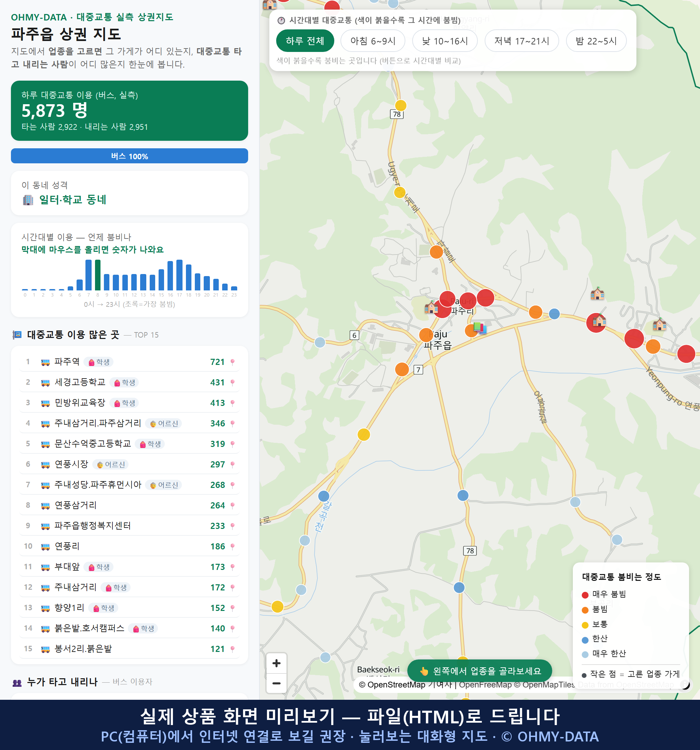The width and height of the screenshot is (700, 750).
Task: Locate 연풍삼거리 via its pin icon
Action: [232, 506]
